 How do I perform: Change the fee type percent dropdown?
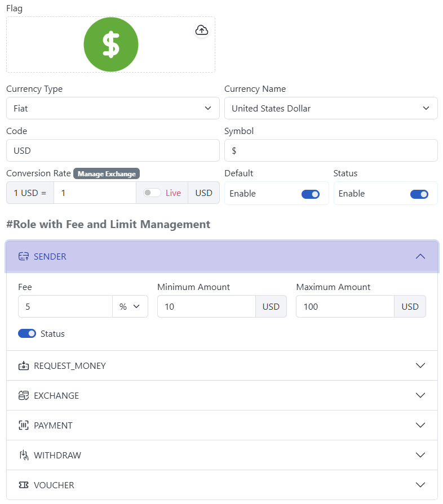130,306
